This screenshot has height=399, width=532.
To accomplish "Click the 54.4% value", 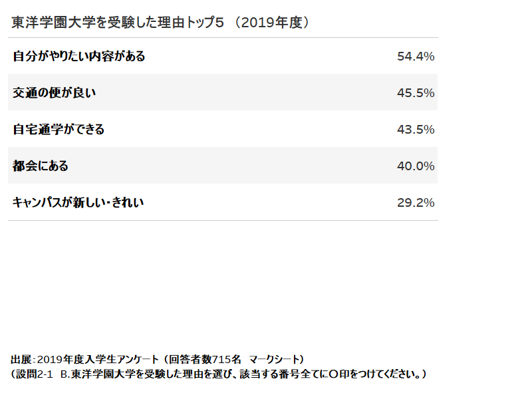I will click(416, 57).
